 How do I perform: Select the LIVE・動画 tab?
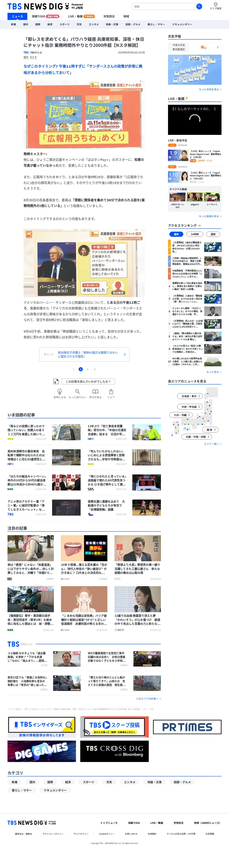[81, 16]
